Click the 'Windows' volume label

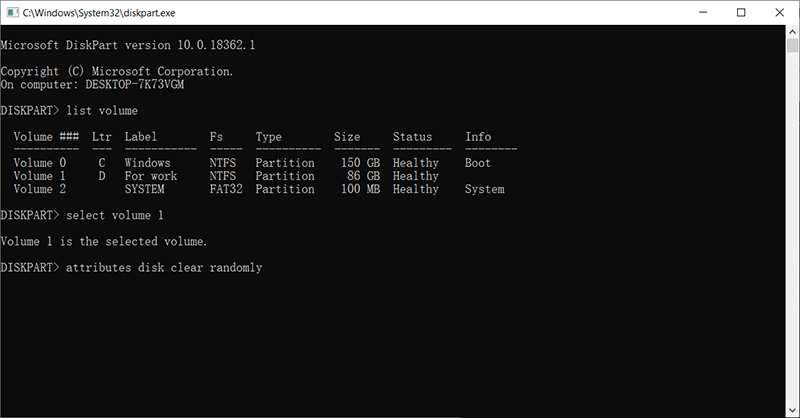(147, 162)
